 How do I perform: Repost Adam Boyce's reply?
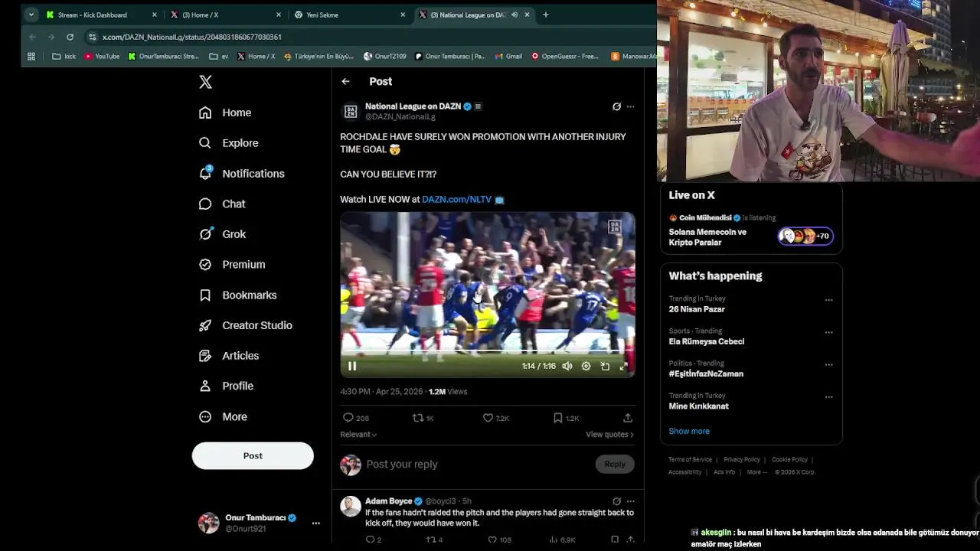pos(430,540)
